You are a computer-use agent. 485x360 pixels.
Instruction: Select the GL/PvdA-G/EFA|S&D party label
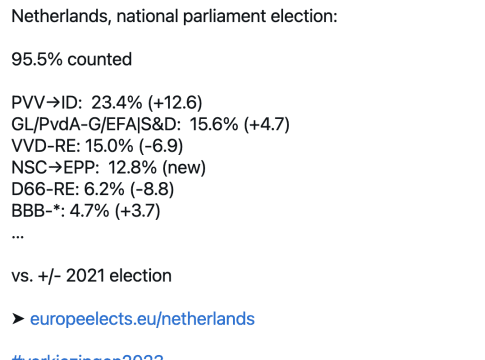96,124
